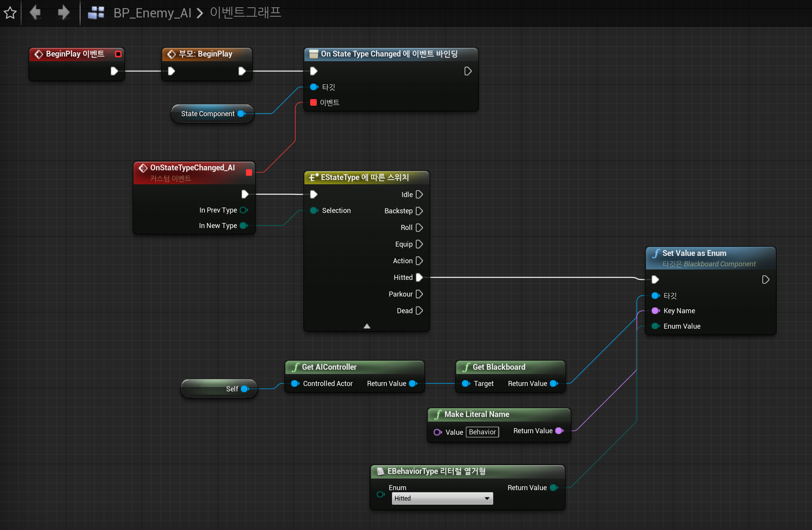Collapse the EStateType switch node pins
Screen dimensions: 812x530
(x=367, y=326)
